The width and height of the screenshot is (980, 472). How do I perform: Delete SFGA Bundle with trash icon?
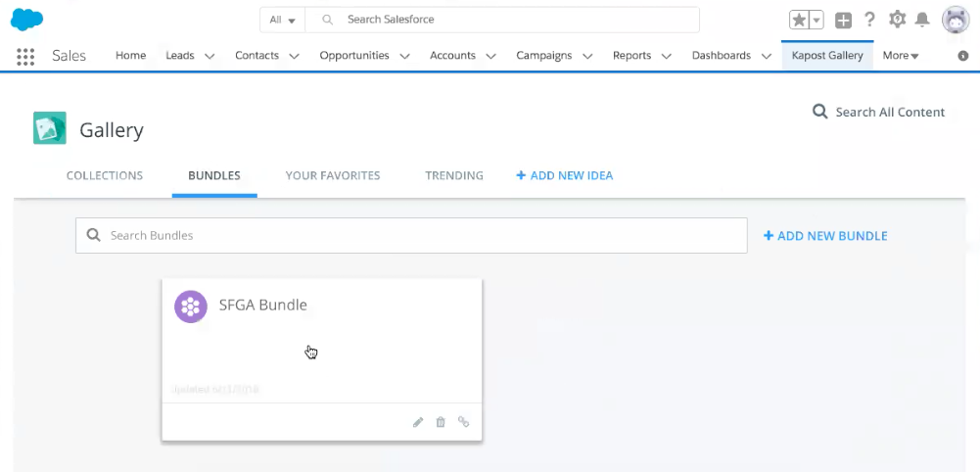(x=441, y=422)
